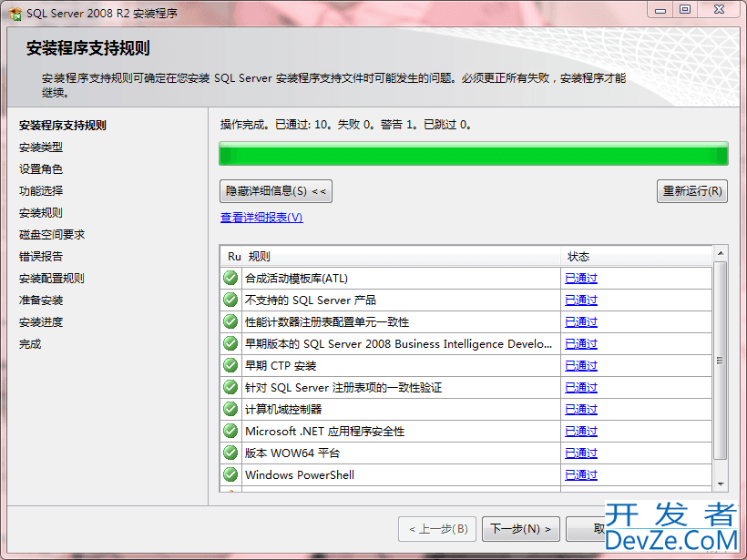Click 重新运行(R) button

click(x=692, y=191)
